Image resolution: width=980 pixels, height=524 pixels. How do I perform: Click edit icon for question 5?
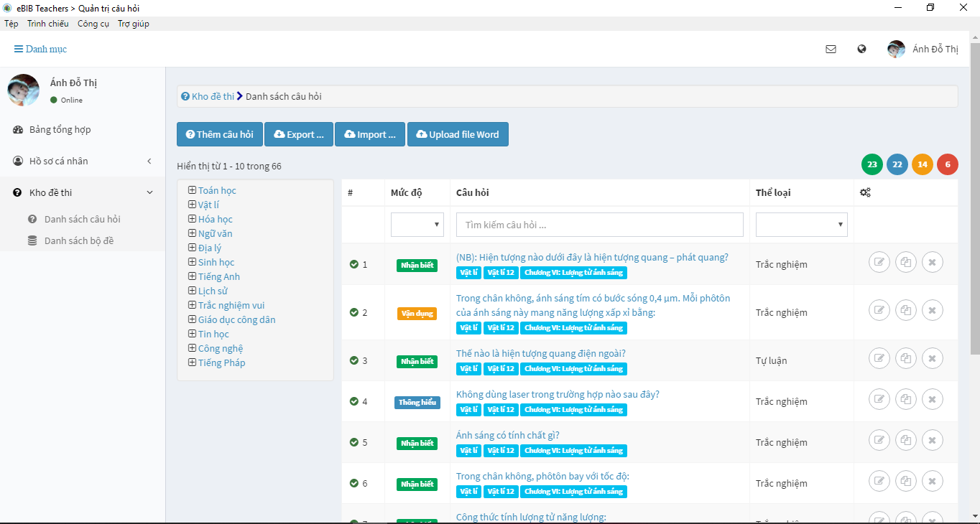point(879,440)
